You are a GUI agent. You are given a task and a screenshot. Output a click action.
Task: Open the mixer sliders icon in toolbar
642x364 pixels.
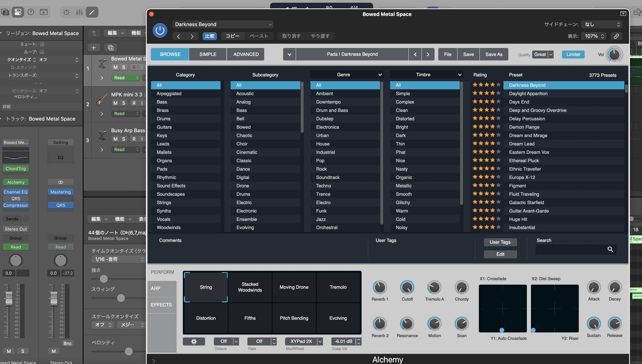pyautogui.click(x=79, y=12)
